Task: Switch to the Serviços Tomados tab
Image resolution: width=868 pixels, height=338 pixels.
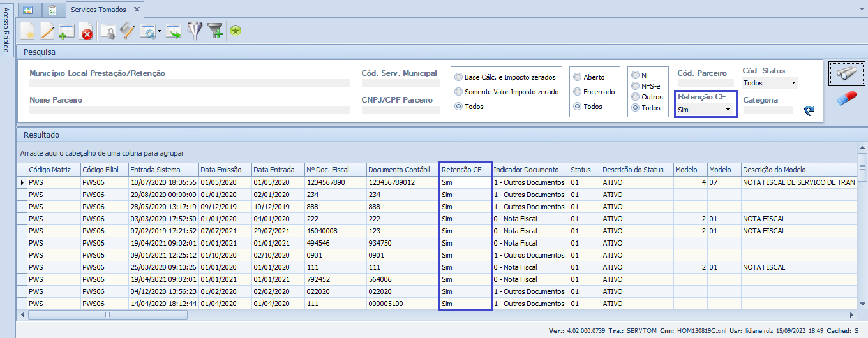Action: pyautogui.click(x=100, y=10)
